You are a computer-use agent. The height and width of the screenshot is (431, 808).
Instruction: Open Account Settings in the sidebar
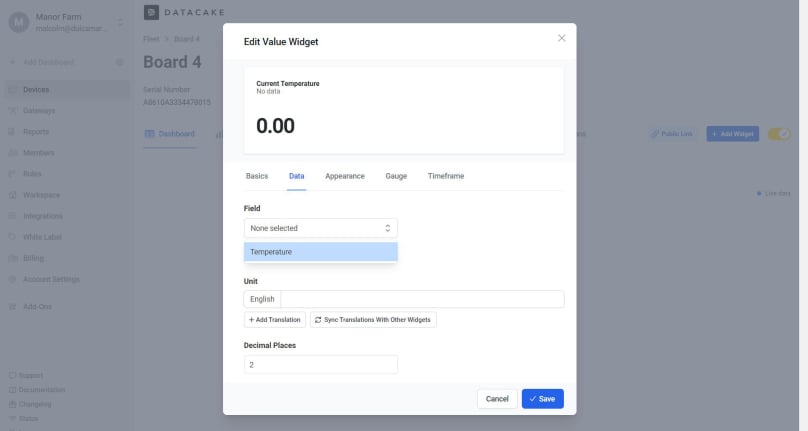pos(51,279)
